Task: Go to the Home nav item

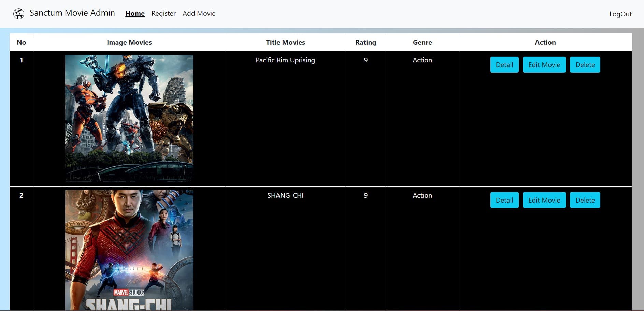Action: pyautogui.click(x=135, y=13)
